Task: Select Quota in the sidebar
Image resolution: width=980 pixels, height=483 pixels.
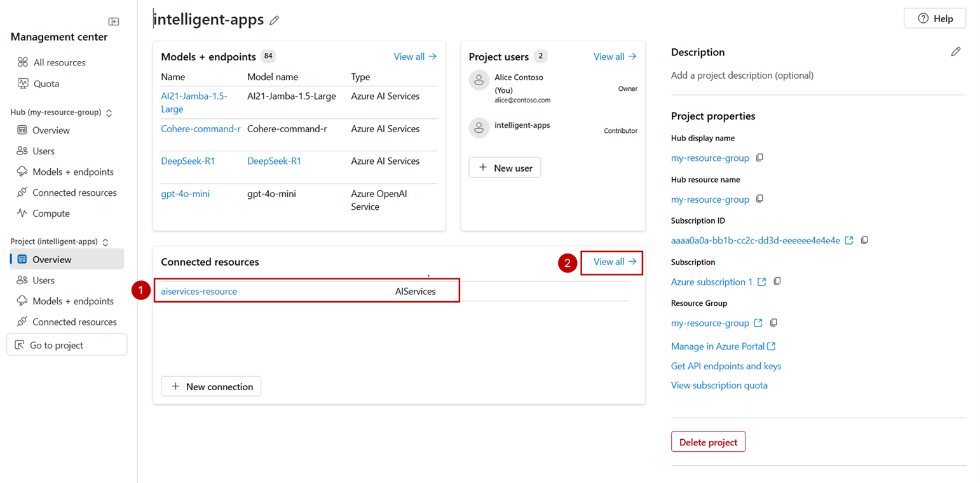Action: click(x=46, y=83)
